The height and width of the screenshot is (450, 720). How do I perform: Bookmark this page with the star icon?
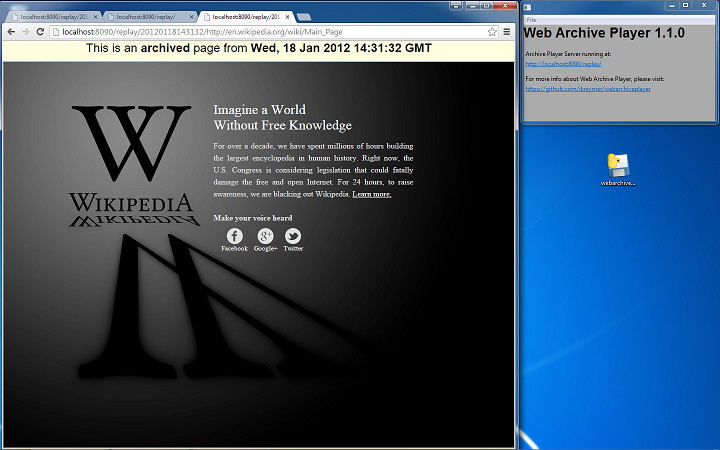click(x=492, y=32)
